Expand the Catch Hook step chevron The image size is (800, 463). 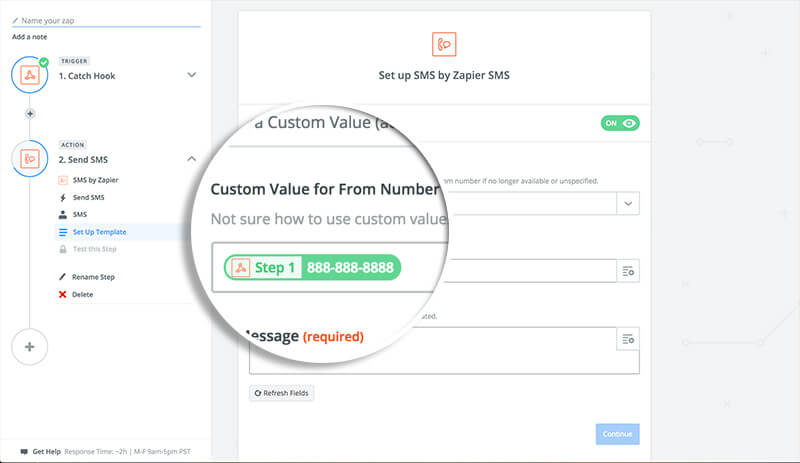point(191,75)
